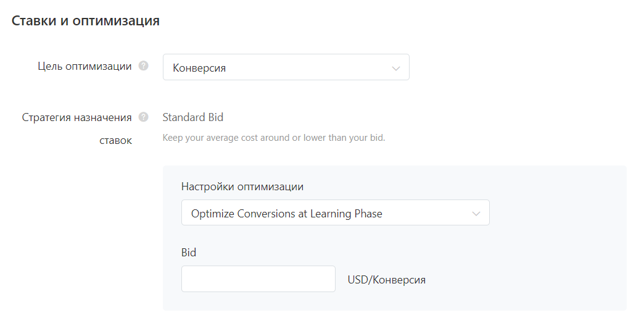Viewport: 644px width, 323px height.
Task: Open Optimize Conversions at Learning Phase dropdown
Action: pos(335,213)
